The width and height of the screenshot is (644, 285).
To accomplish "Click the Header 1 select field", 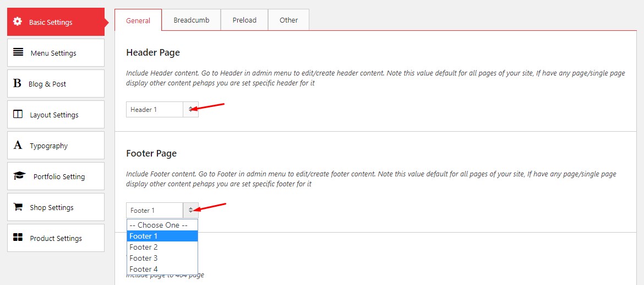I will pos(155,109).
